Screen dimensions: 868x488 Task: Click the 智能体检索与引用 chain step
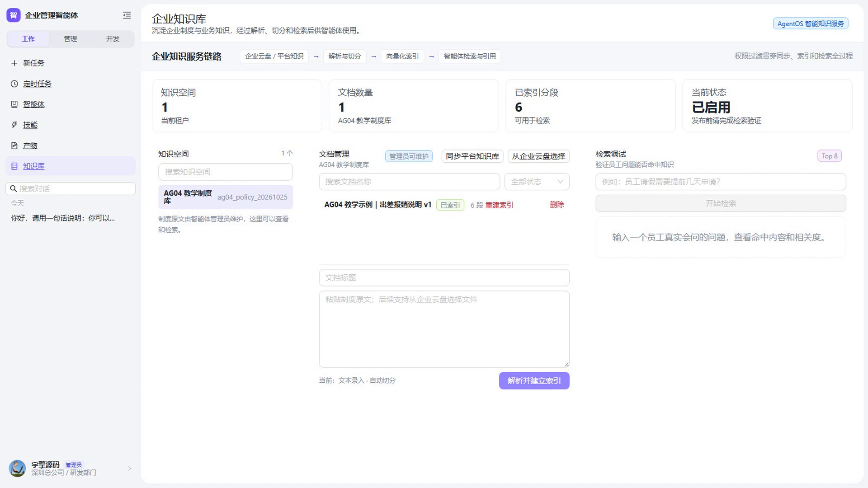tap(470, 56)
